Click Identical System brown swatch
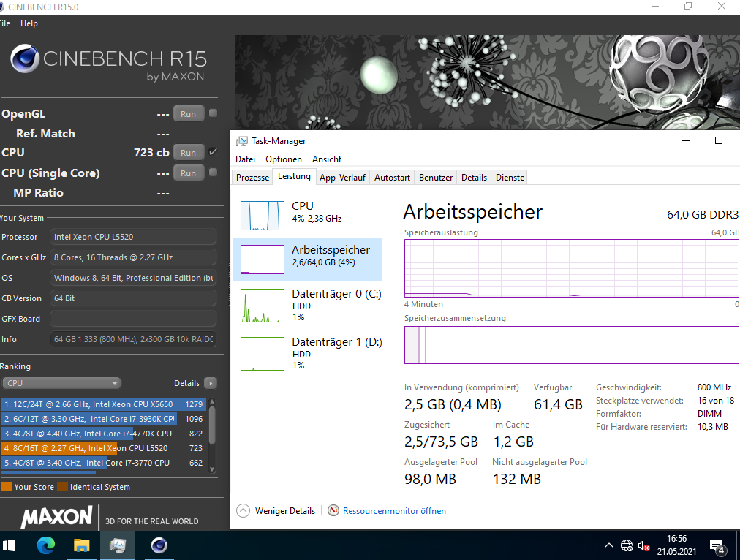The width and height of the screenshot is (740, 560). point(62,486)
